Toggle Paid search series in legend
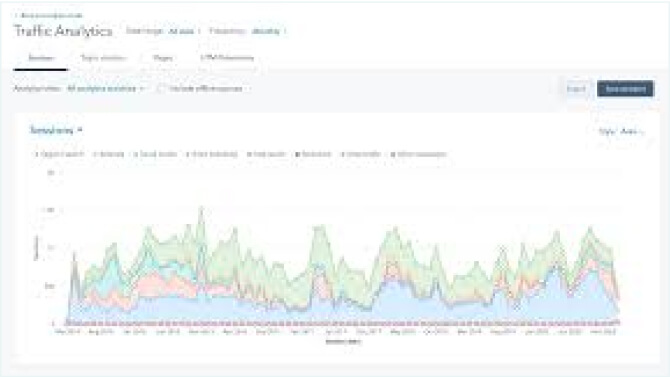The width and height of the screenshot is (670, 377). click(x=266, y=154)
